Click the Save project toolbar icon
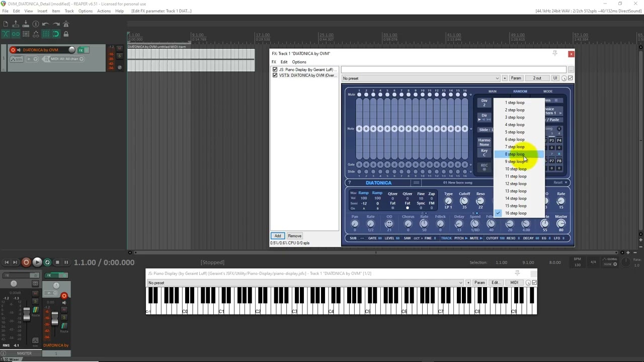The width and height of the screenshot is (644, 362). tap(26, 24)
